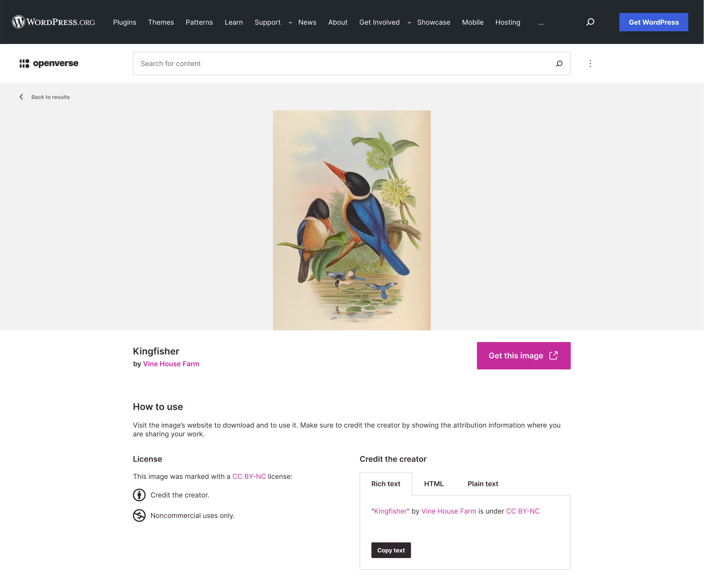The width and height of the screenshot is (704, 588).
Task: Open the Vine House Farm creator link
Action: point(171,364)
